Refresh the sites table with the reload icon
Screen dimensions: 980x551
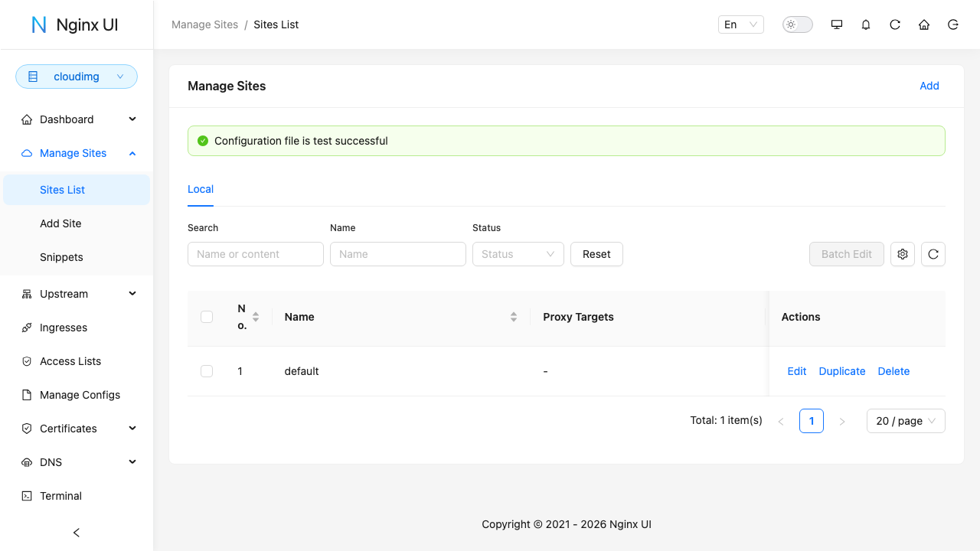[933, 254]
